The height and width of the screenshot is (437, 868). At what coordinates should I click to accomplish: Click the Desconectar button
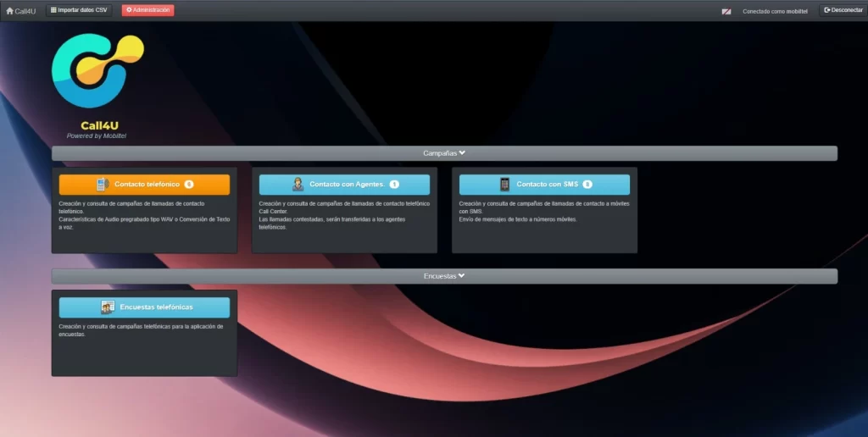(x=843, y=10)
